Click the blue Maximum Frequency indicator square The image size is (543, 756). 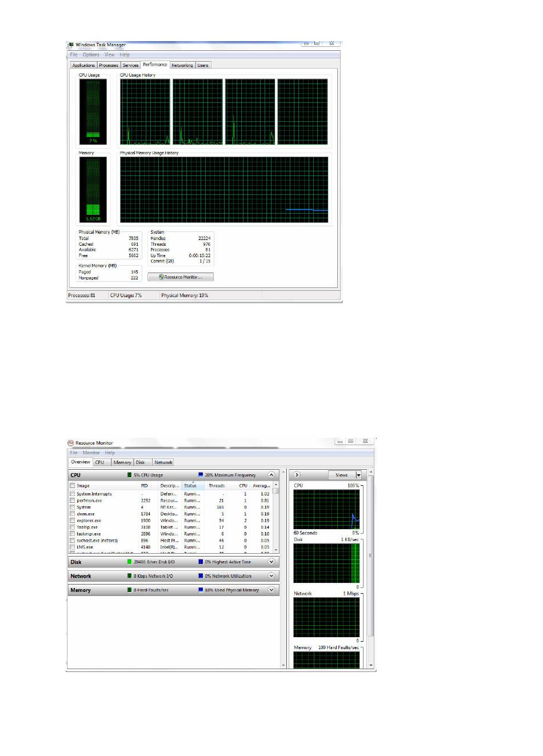[201, 475]
